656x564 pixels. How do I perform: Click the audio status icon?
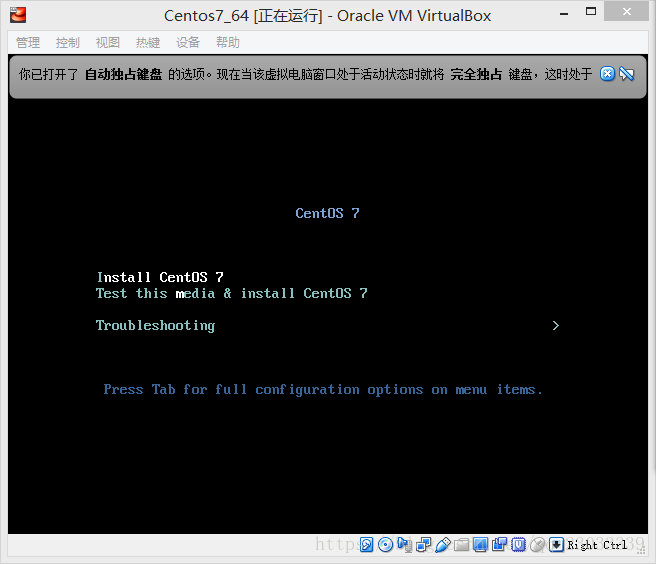coord(404,544)
